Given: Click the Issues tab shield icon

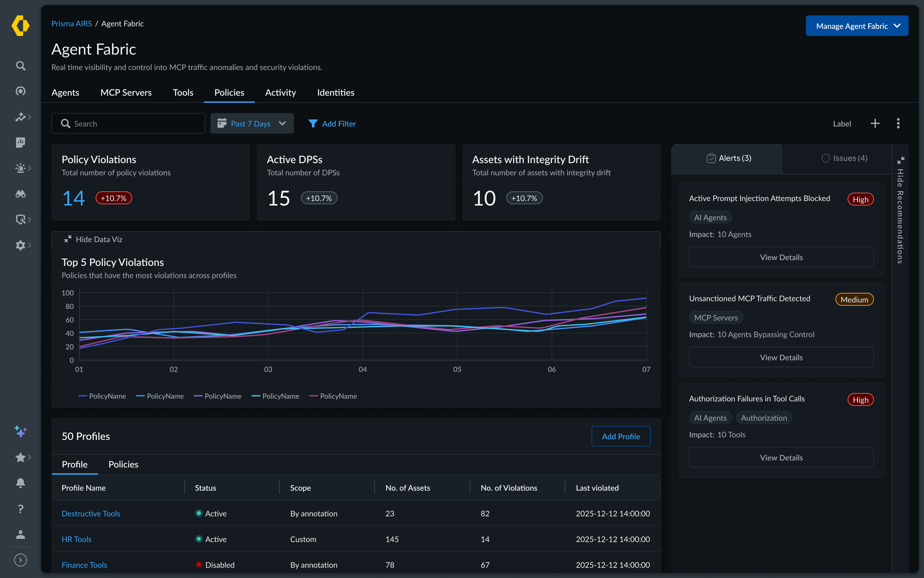Looking at the screenshot, I should (x=826, y=158).
